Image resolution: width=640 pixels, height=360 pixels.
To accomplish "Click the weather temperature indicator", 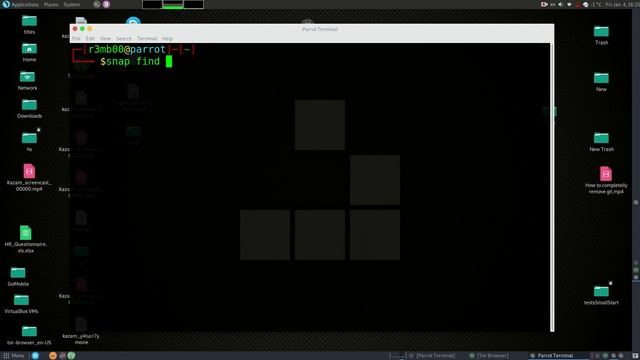I will coord(592,4).
